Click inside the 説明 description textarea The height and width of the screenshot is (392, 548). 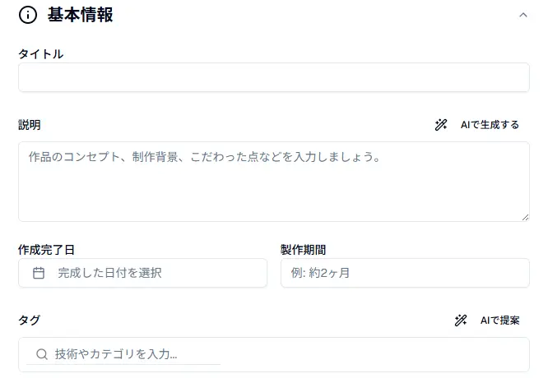coord(273,181)
